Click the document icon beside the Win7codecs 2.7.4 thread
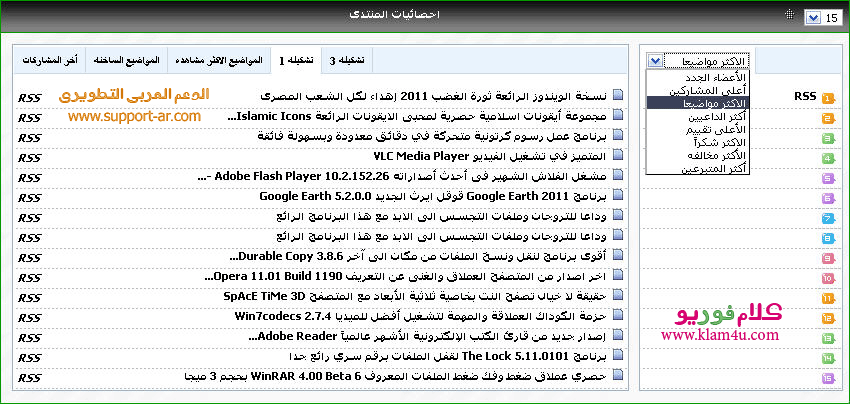The width and height of the screenshot is (850, 404). 617,316
